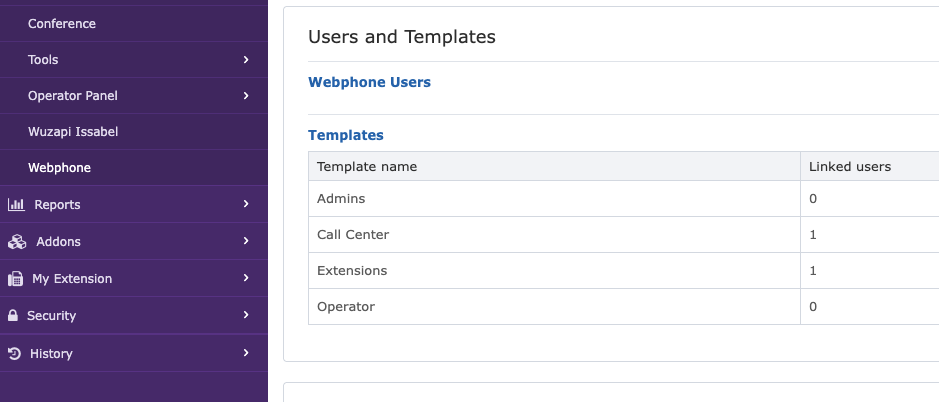
Task: Expand the History menu chevron
Action: [246, 353]
